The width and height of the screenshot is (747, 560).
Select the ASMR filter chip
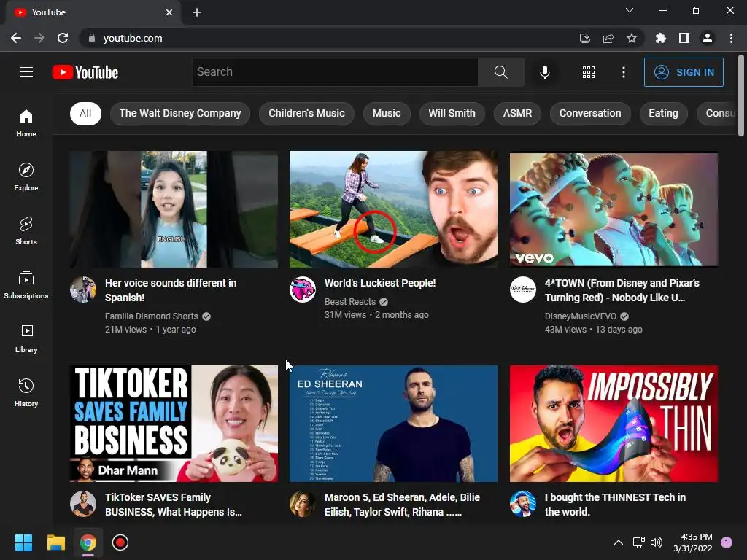point(517,113)
